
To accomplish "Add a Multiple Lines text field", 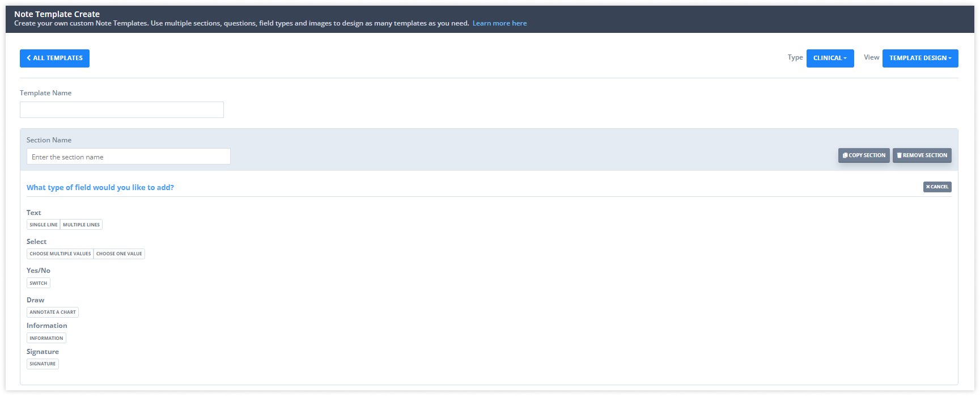I will pos(81,225).
